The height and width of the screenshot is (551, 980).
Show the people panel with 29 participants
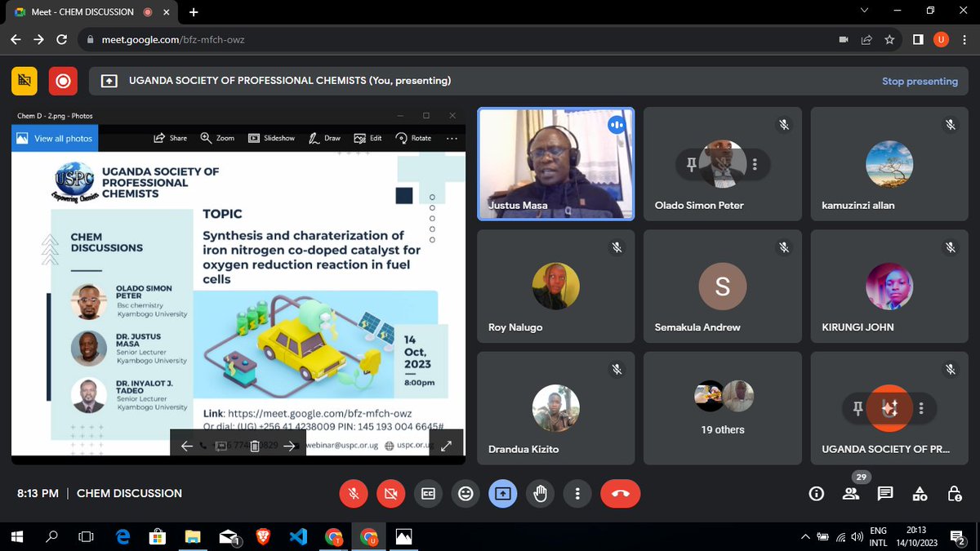click(851, 493)
